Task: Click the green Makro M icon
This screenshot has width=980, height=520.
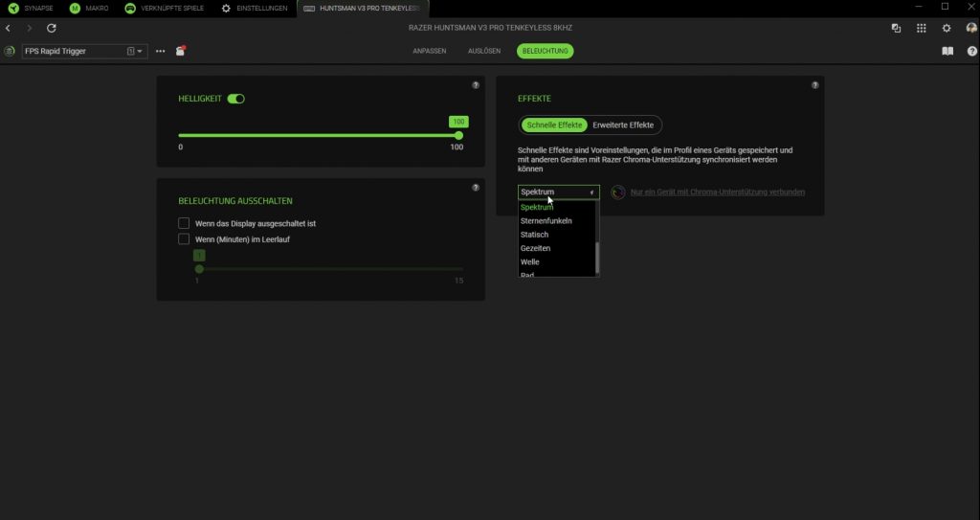Action: tap(75, 8)
